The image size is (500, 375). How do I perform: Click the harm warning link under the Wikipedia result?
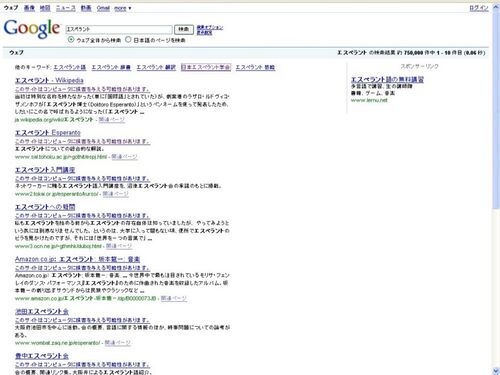(82, 89)
